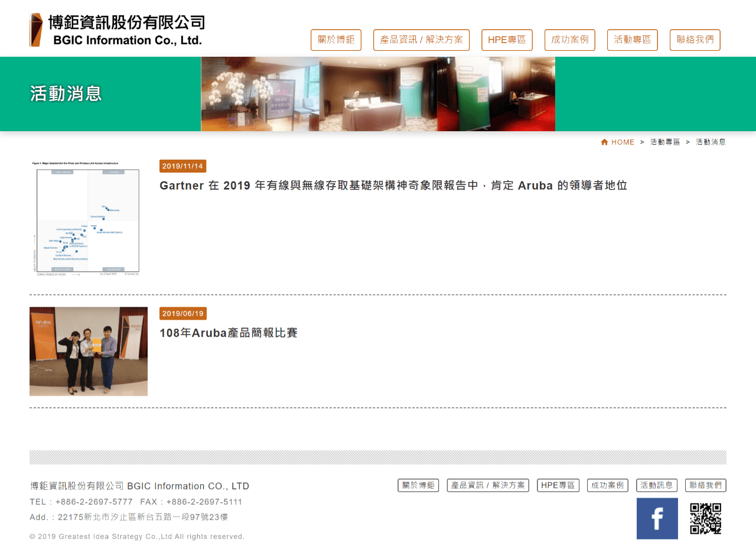Screen dimensions: 756x555
Task: Open HPE專區 in the top navigation
Action: (507, 40)
